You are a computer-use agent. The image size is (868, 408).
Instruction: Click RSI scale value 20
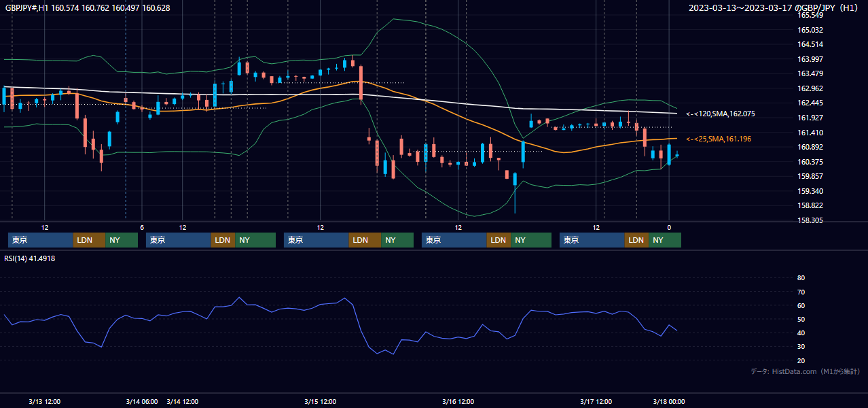pyautogui.click(x=801, y=360)
